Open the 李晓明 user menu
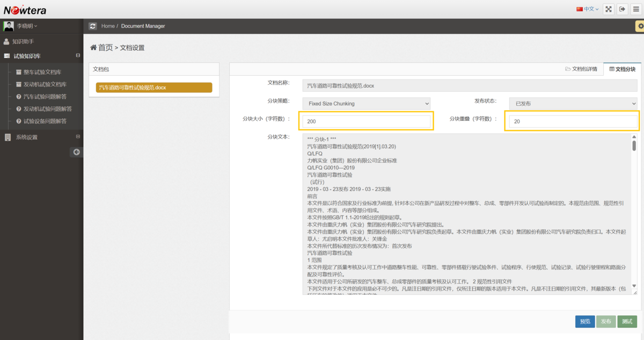644x340 pixels. click(x=27, y=26)
